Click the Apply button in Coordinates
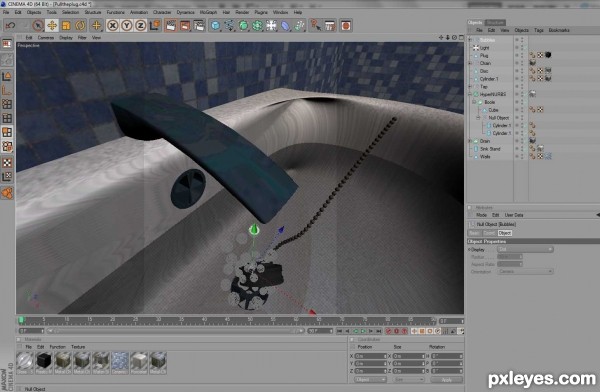This screenshot has height=392, width=600. point(447,380)
